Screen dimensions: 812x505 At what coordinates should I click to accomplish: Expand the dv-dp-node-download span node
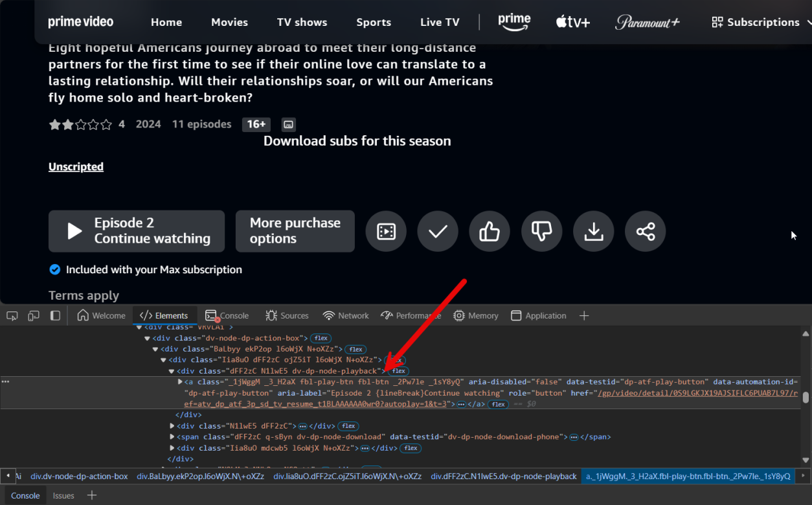click(x=172, y=437)
